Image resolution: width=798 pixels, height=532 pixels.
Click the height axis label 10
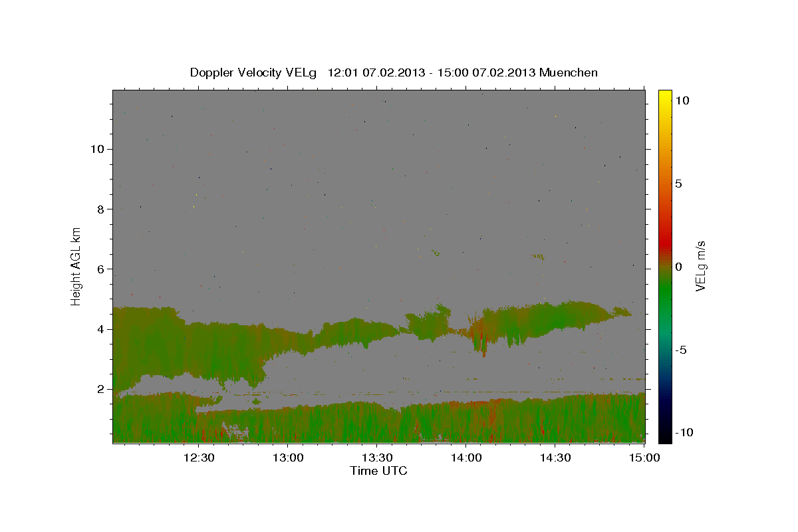(98, 149)
